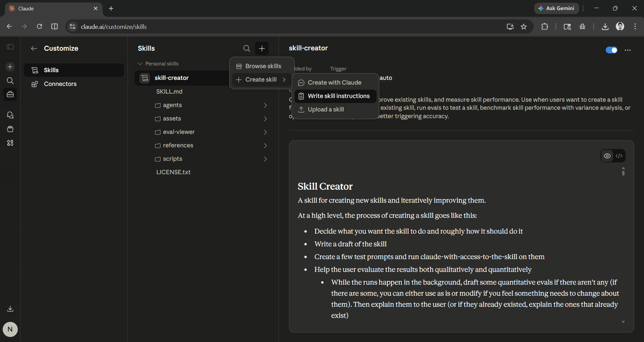Click the Ask Gemini button

[556, 8]
